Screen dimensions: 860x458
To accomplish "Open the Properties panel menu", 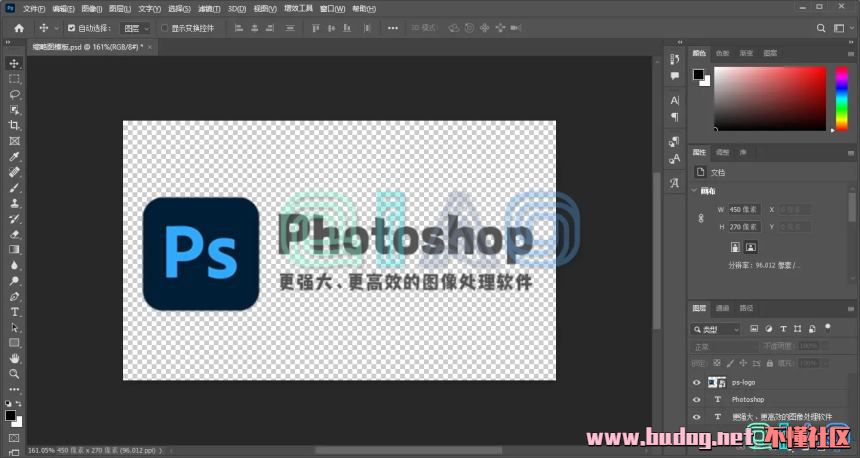I will [851, 152].
